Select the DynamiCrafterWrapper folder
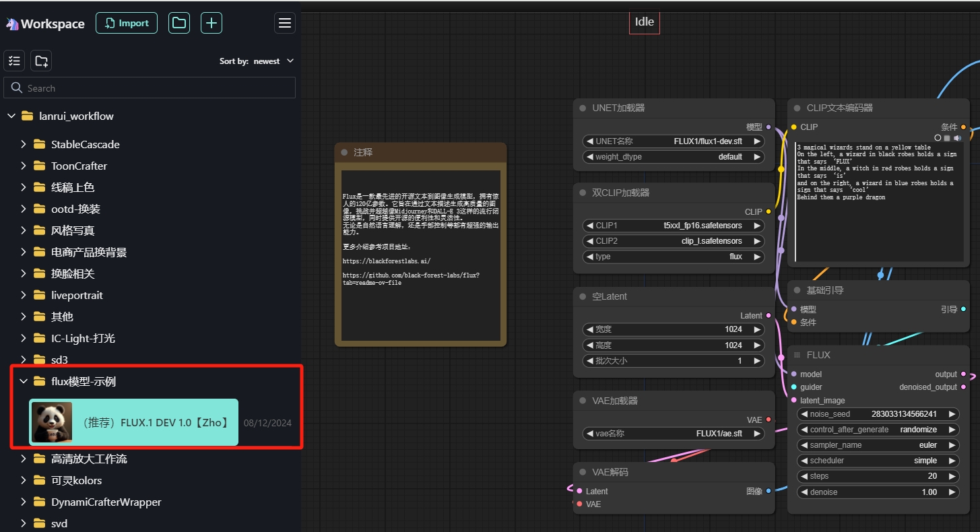 point(106,502)
